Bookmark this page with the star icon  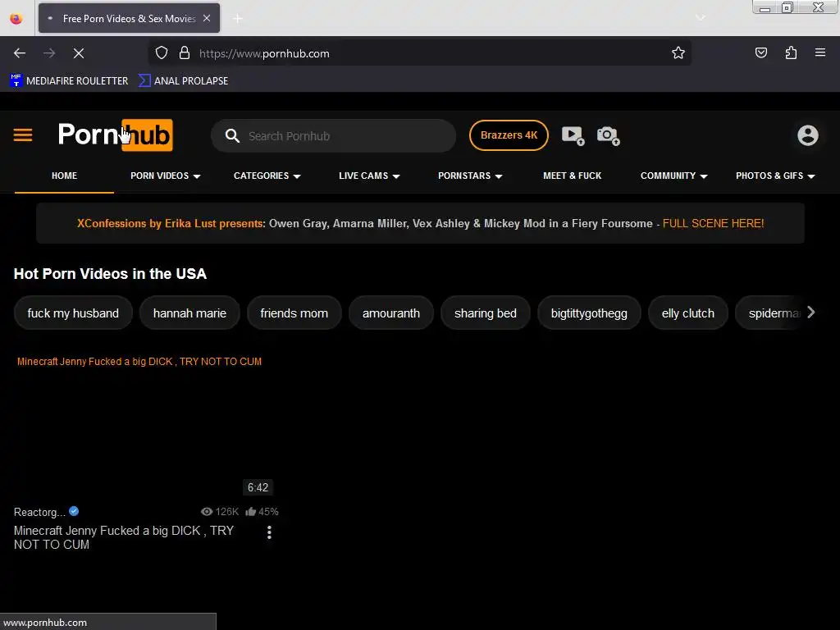pos(678,53)
